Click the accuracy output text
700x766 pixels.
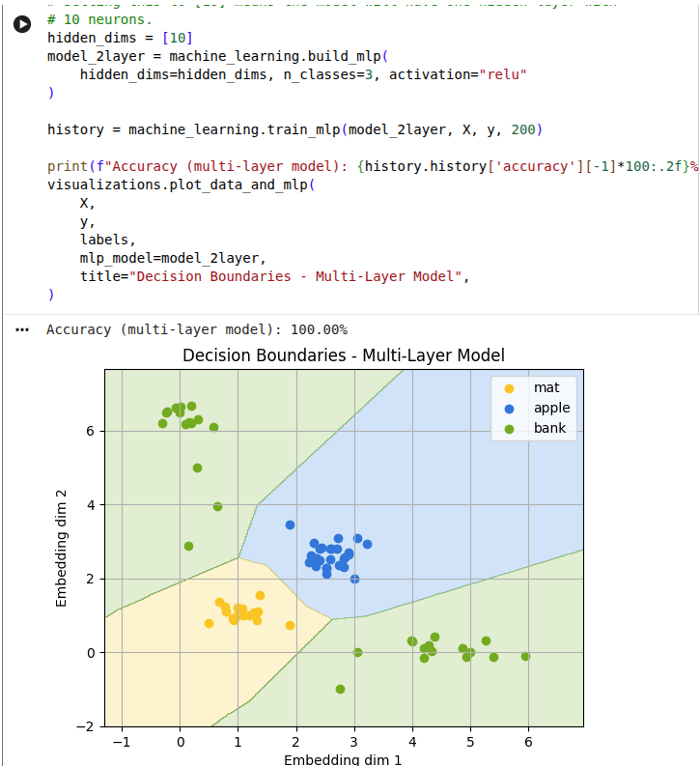click(196, 329)
